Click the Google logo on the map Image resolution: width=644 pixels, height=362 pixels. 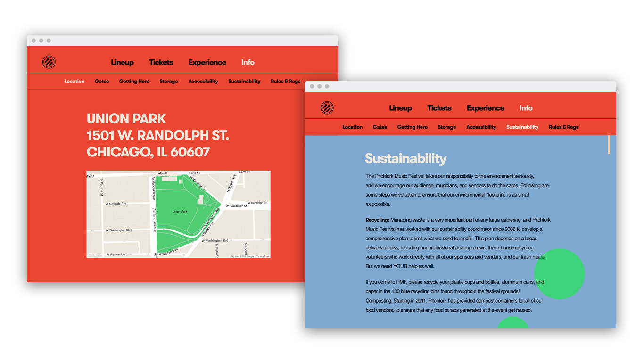coord(94,255)
